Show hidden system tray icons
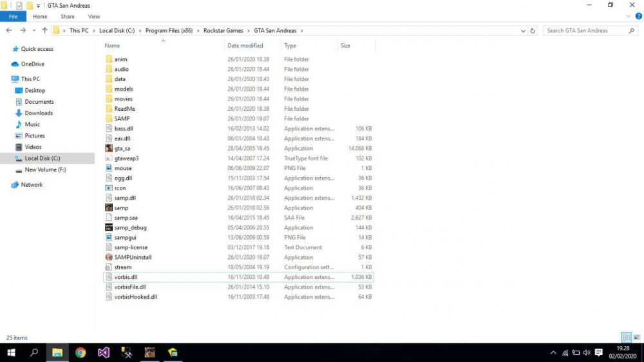This screenshot has width=644, height=362. pos(553,352)
